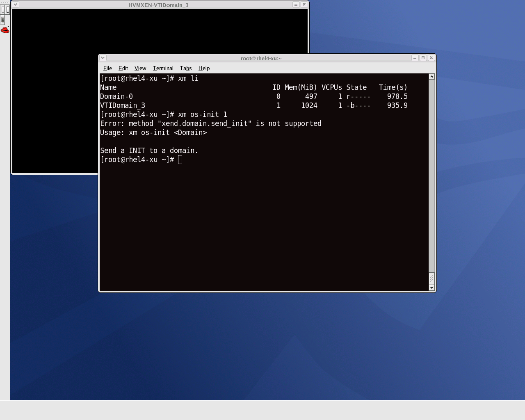This screenshot has height=420, width=525.
Task: Click the terminal scrollbar down arrow
Action: 431,288
